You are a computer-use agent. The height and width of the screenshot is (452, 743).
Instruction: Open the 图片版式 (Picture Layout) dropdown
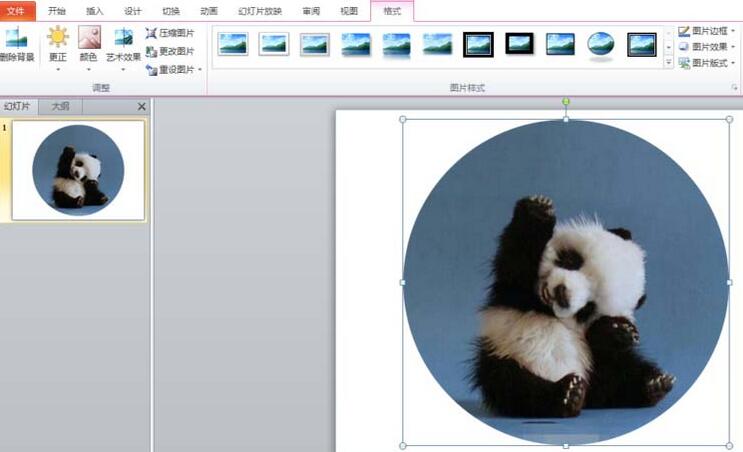(x=707, y=63)
